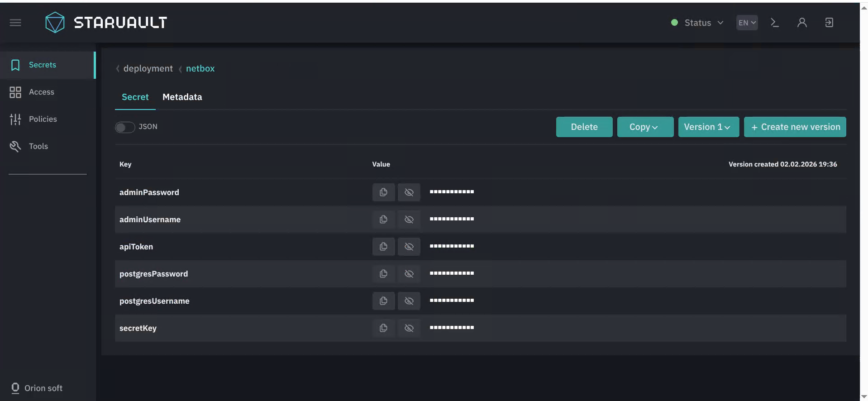Viewport: 868px width, 401px height.
Task: Show the postgresPassword masked value
Action: (x=409, y=274)
